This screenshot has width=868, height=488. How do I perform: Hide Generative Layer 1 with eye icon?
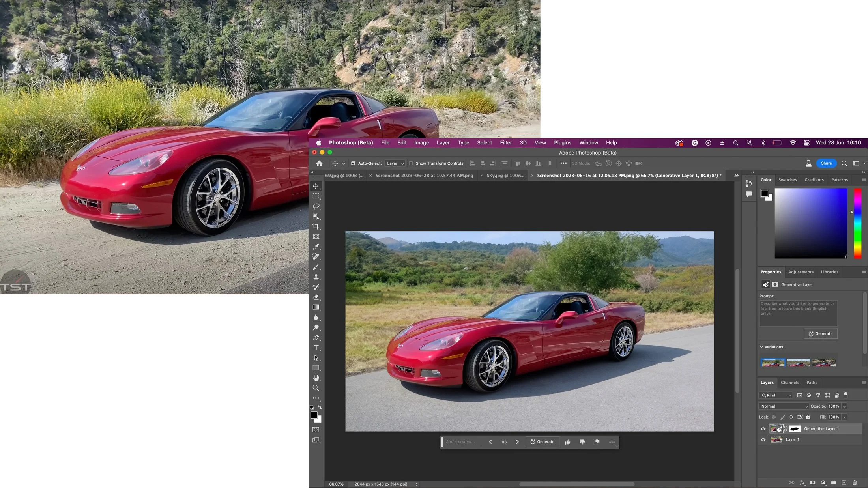point(763,429)
